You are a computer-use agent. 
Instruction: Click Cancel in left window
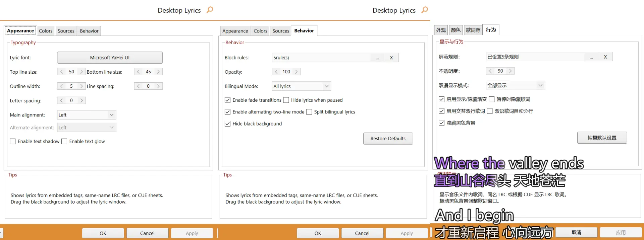tap(147, 233)
